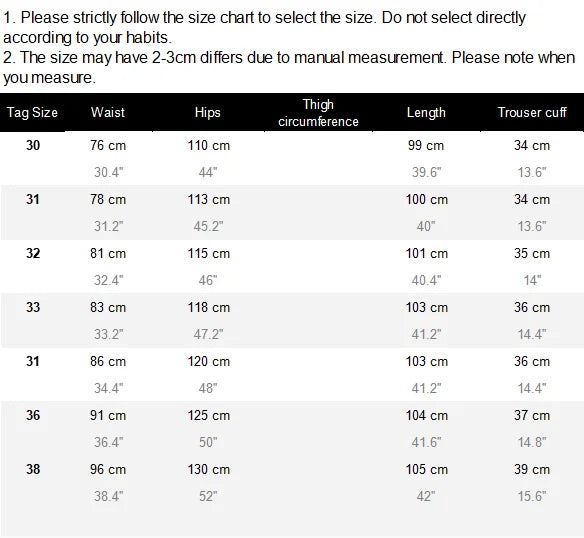Viewport: 584px width, 538px height.
Task: Select tag size 32 row label
Action: (33, 253)
